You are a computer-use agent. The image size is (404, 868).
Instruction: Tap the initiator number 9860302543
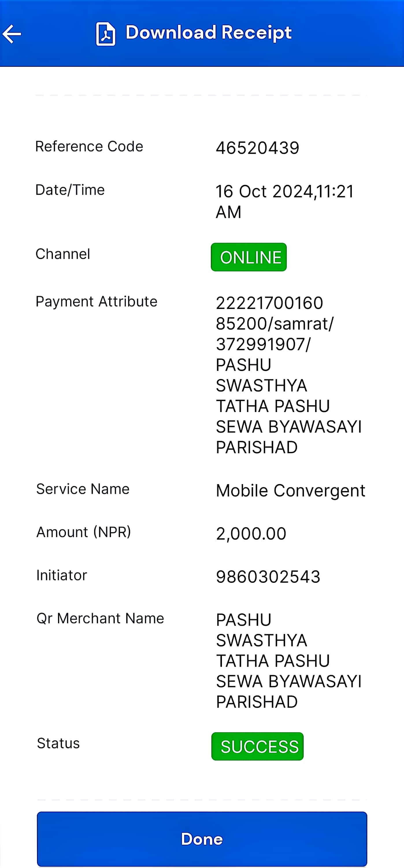[x=268, y=577]
